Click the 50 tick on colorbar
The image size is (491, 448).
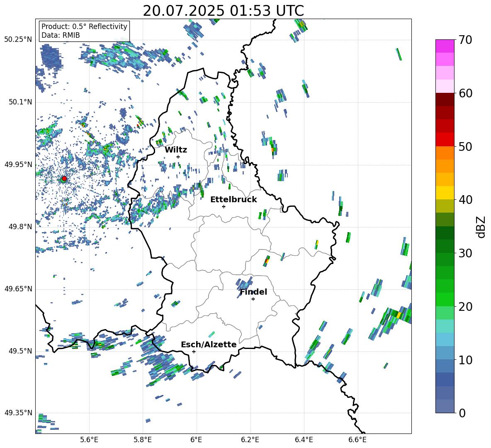click(466, 146)
